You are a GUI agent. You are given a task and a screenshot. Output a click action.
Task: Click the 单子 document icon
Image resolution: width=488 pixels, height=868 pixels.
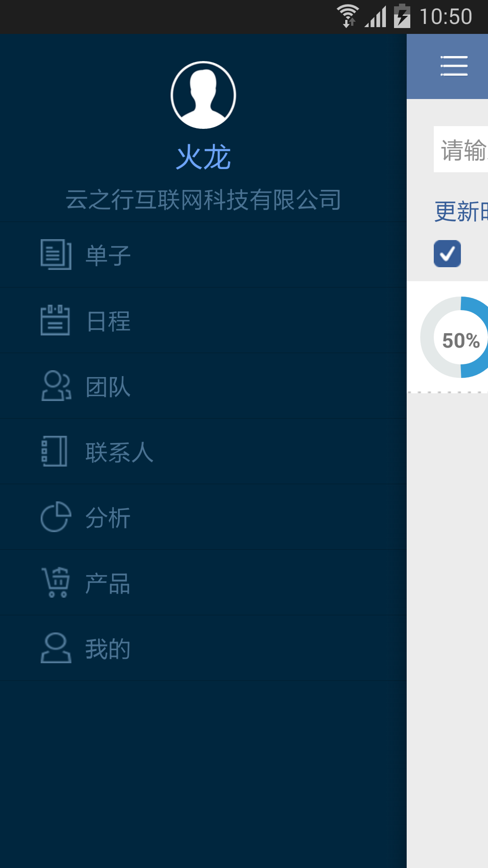56,255
